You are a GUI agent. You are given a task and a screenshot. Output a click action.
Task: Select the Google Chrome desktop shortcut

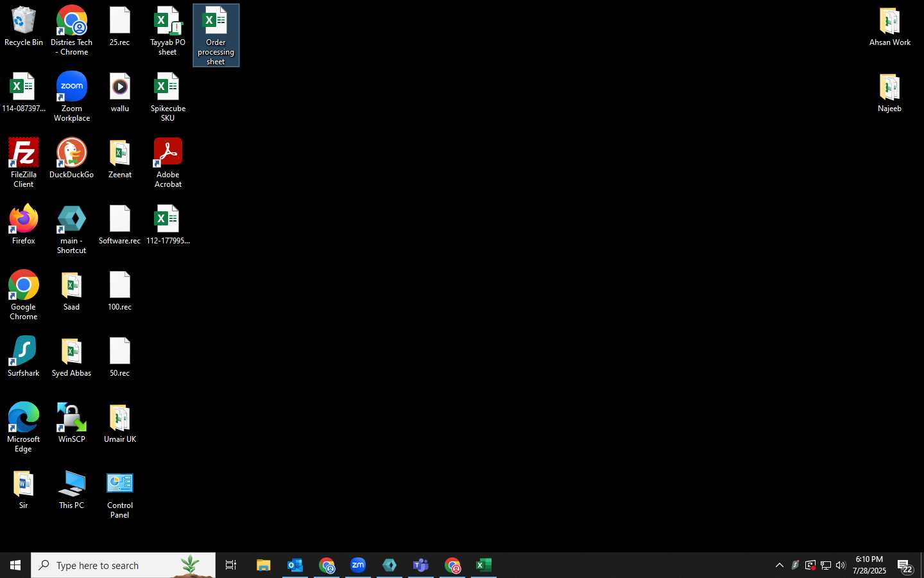[x=24, y=295]
